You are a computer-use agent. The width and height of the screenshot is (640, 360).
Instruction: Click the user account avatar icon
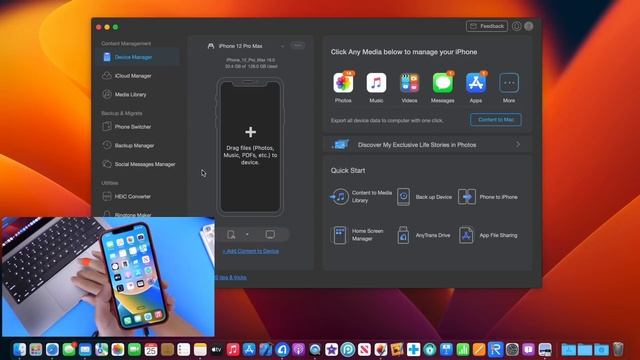coord(529,26)
